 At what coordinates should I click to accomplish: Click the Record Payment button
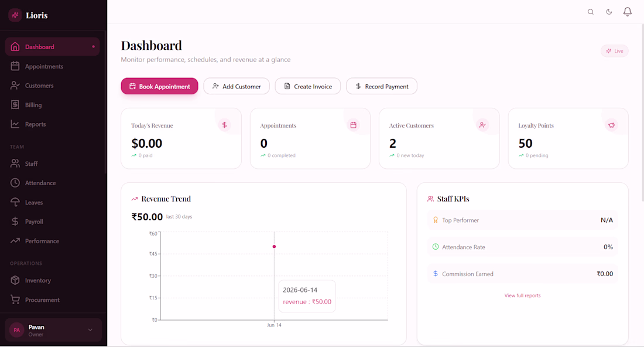coord(382,86)
